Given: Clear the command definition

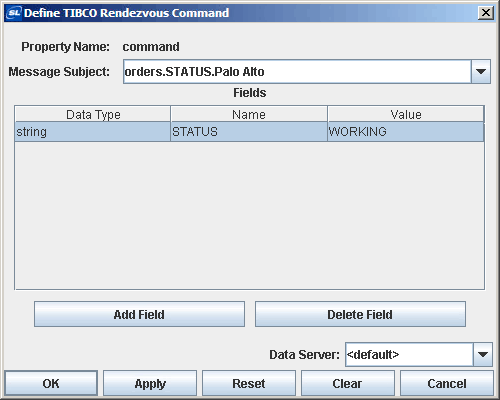Looking at the screenshot, I should pyautogui.click(x=348, y=383).
